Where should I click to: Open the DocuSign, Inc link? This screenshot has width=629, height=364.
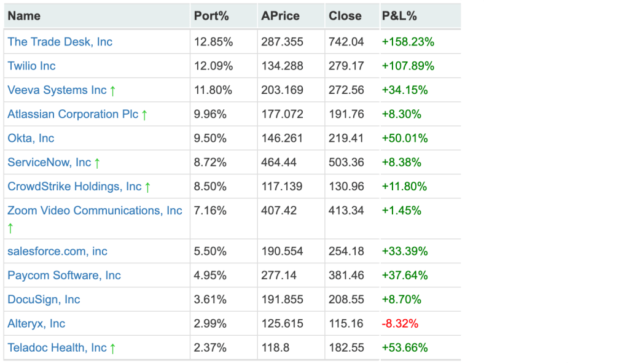click(x=44, y=300)
